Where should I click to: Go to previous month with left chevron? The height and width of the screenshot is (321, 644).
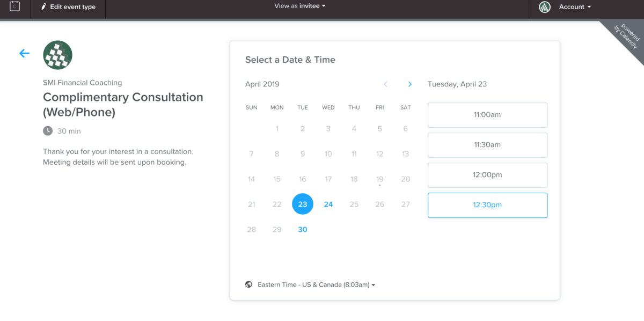385,84
